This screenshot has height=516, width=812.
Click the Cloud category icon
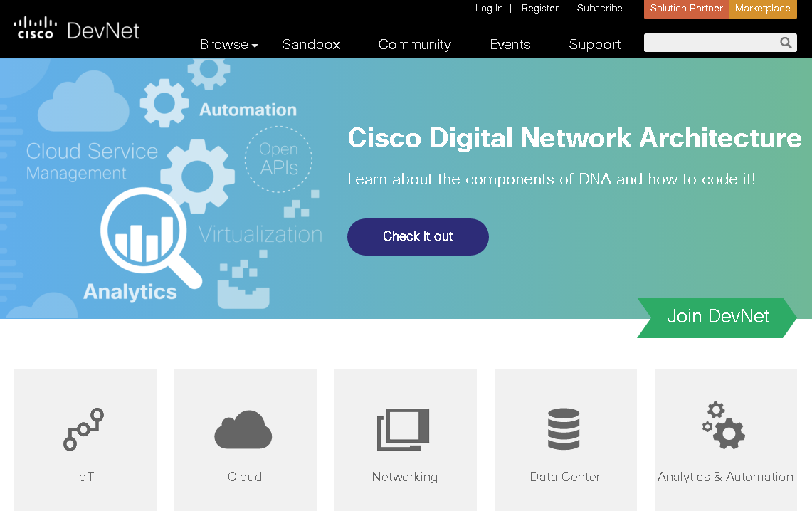[x=243, y=429]
